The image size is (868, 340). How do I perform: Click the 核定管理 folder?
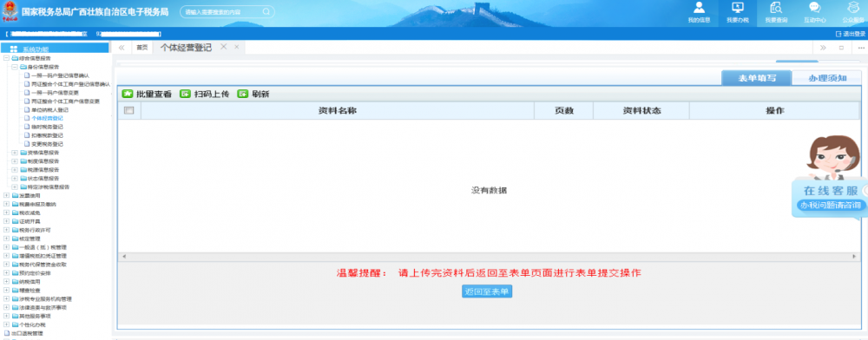(x=27, y=239)
